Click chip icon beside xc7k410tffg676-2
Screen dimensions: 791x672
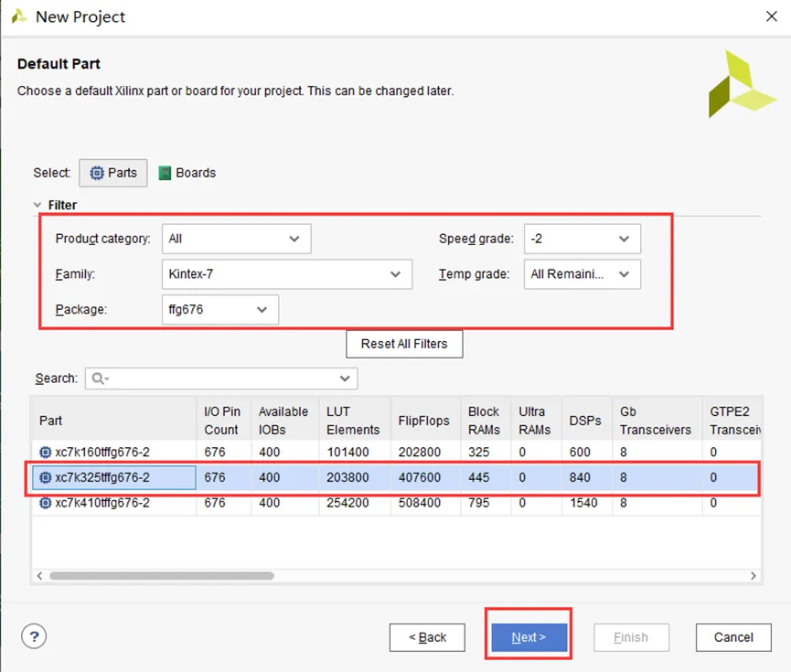coord(46,503)
